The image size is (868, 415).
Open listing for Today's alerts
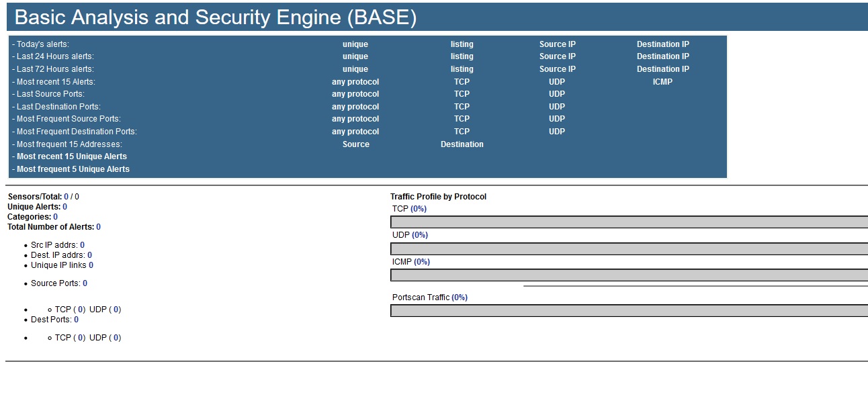462,44
